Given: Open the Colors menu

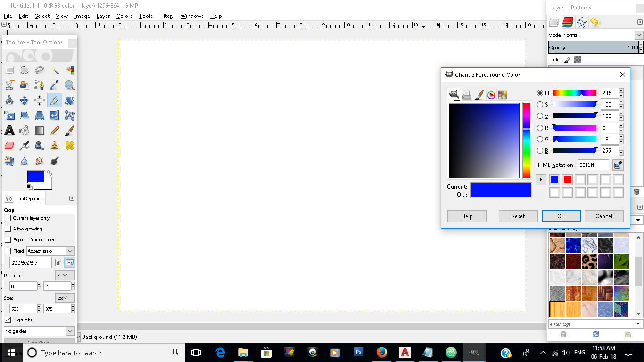Looking at the screenshot, I should pos(124,16).
